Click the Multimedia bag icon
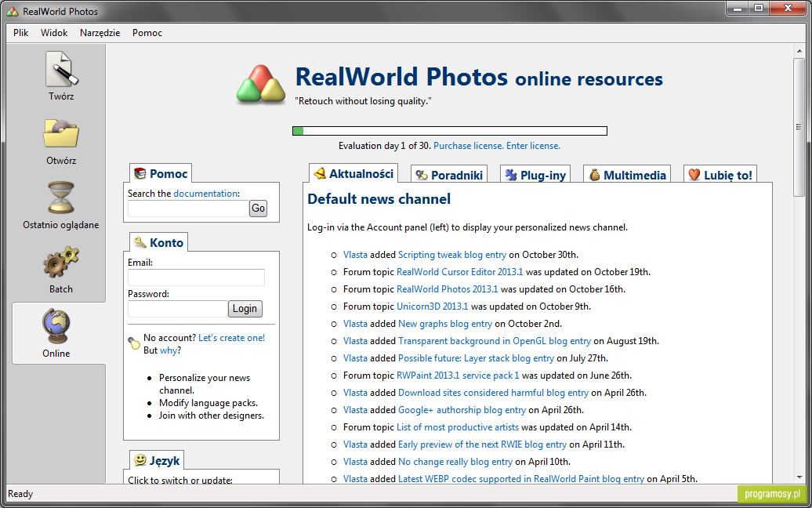This screenshot has height=508, width=812. point(594,175)
